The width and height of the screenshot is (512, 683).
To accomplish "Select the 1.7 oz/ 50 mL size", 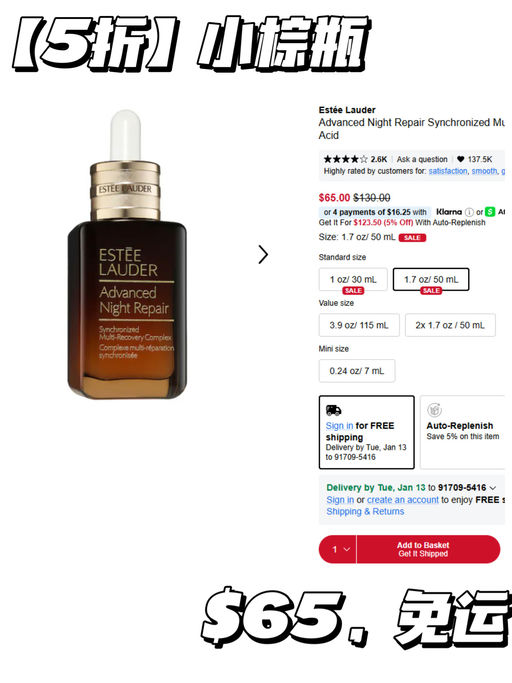I will pyautogui.click(x=431, y=279).
